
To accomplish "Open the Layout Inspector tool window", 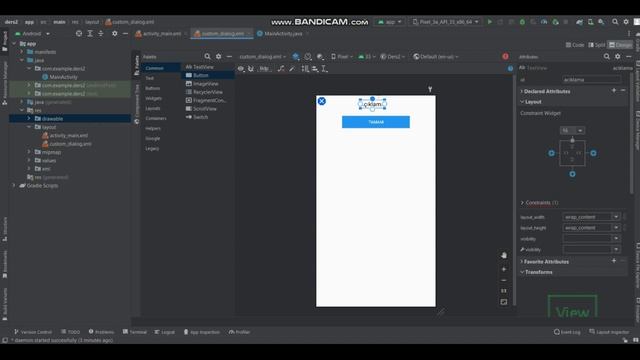I will point(609,332).
